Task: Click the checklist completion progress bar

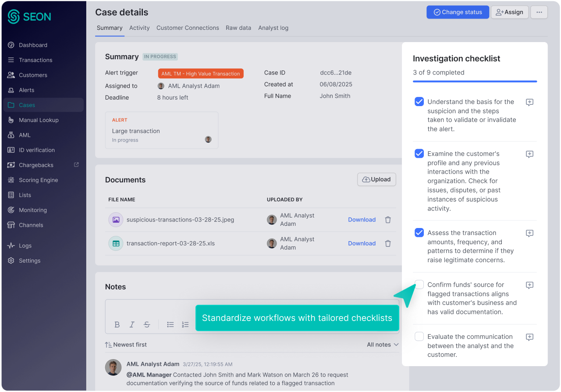Action: point(475,82)
